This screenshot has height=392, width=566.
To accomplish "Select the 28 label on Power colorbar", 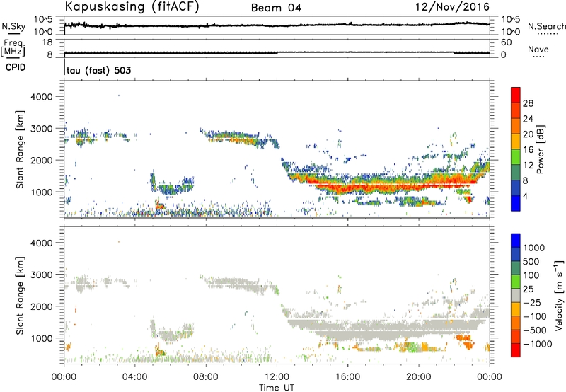I will 528,103.
